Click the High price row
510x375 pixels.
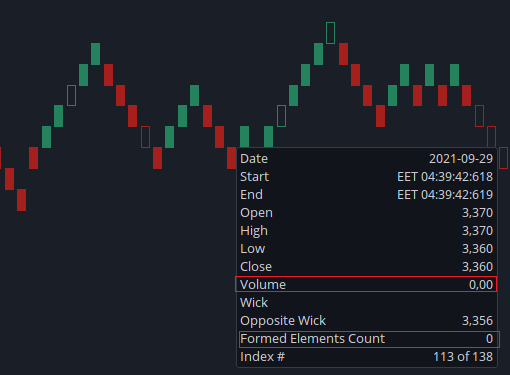pyautogui.click(x=367, y=231)
